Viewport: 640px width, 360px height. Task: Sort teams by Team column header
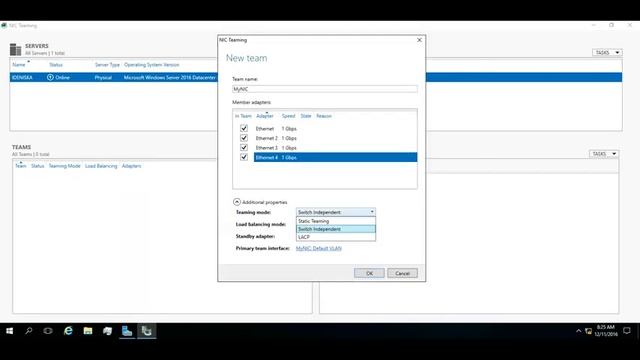[20, 166]
